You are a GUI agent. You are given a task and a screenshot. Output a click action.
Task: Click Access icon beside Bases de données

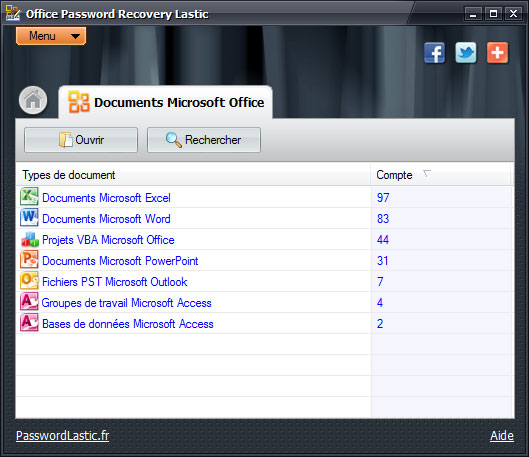point(29,323)
